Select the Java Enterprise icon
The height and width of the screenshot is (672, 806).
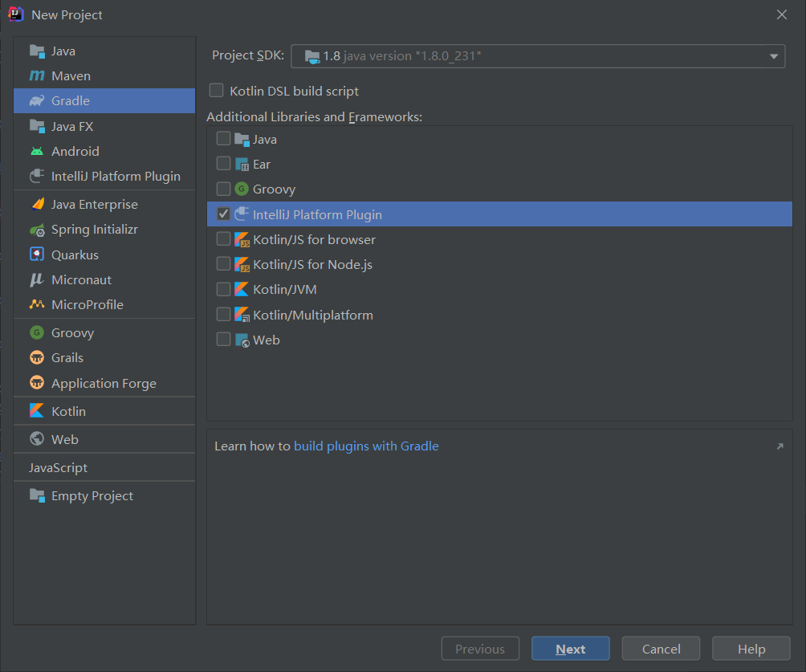coord(37,204)
